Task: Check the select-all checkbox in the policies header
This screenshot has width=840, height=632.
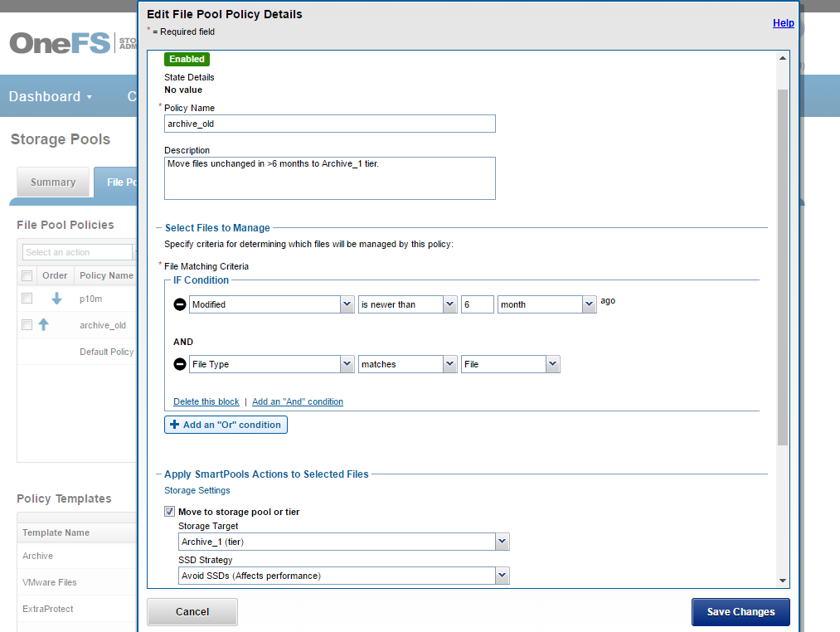Action: click(x=27, y=275)
